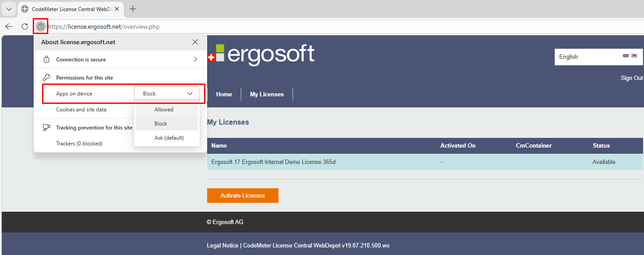Click the Ergosoft logo

[261, 54]
